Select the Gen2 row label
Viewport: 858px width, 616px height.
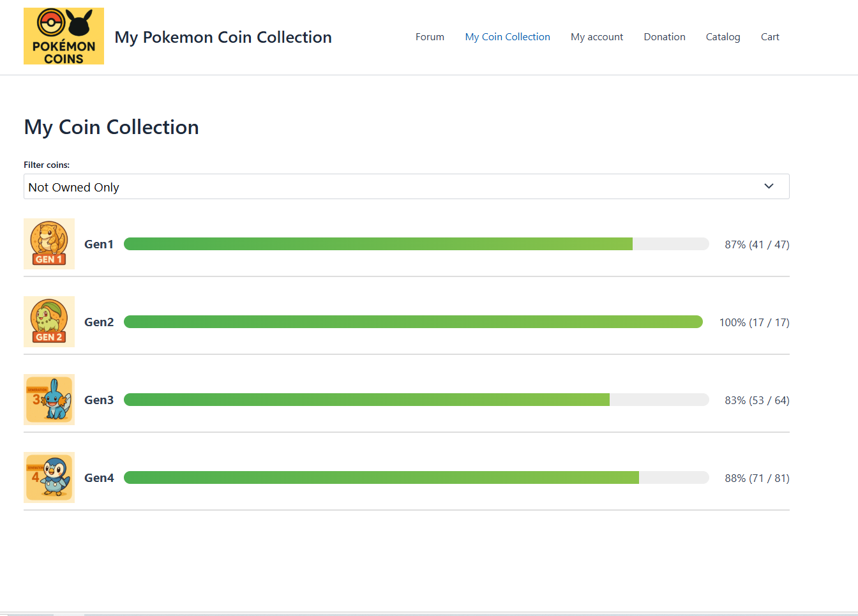99,322
